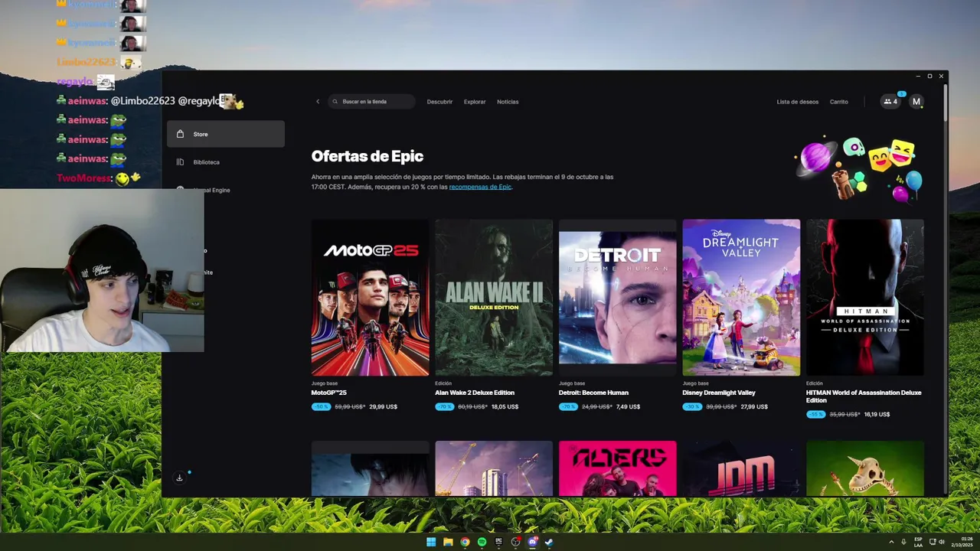The height and width of the screenshot is (551, 980).
Task: Click the 'MotoGP™25' game title
Action: point(329,393)
